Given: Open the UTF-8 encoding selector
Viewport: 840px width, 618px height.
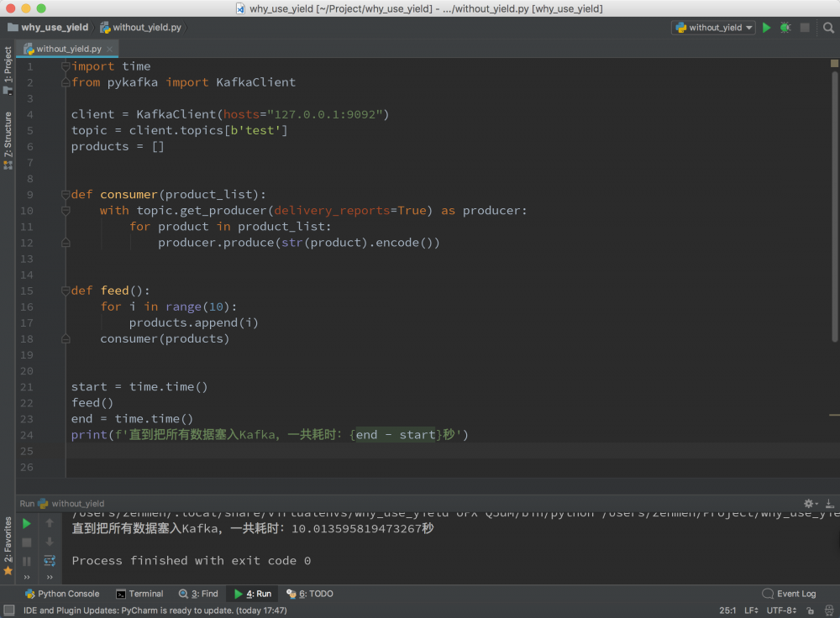Looking at the screenshot, I should 780,610.
